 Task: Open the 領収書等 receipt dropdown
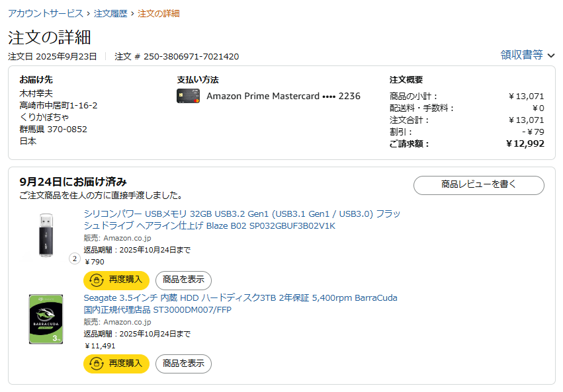521,55
